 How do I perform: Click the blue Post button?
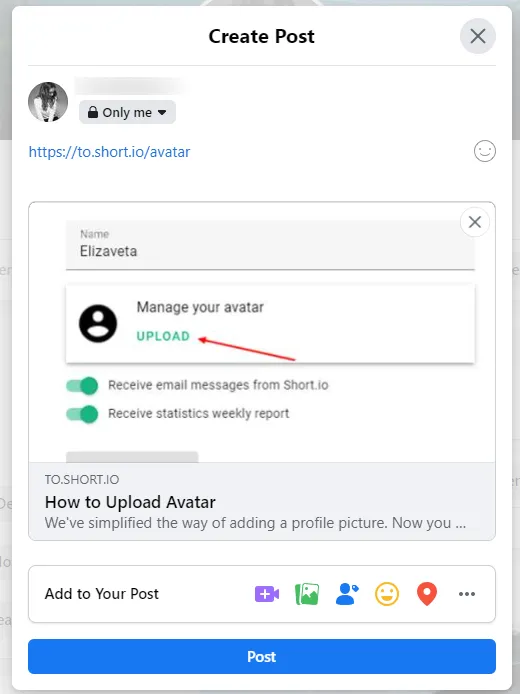tap(262, 656)
